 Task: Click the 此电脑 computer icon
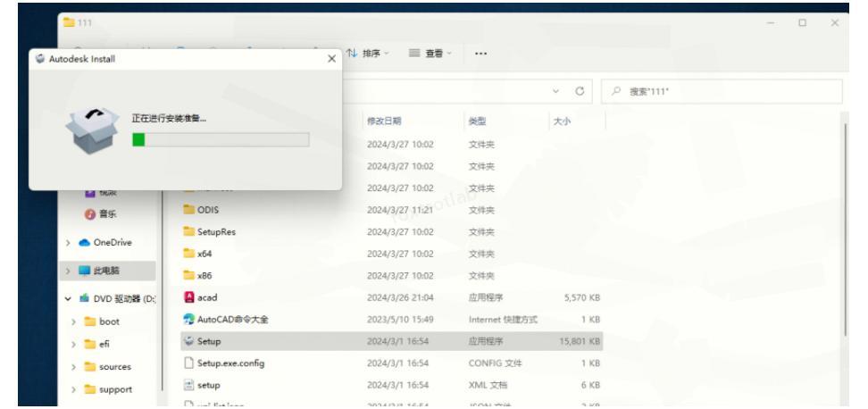(x=84, y=271)
